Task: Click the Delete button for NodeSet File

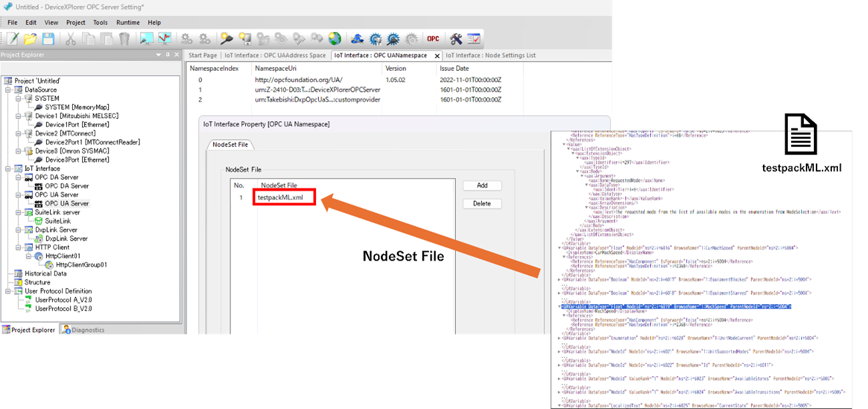Action: [x=482, y=203]
